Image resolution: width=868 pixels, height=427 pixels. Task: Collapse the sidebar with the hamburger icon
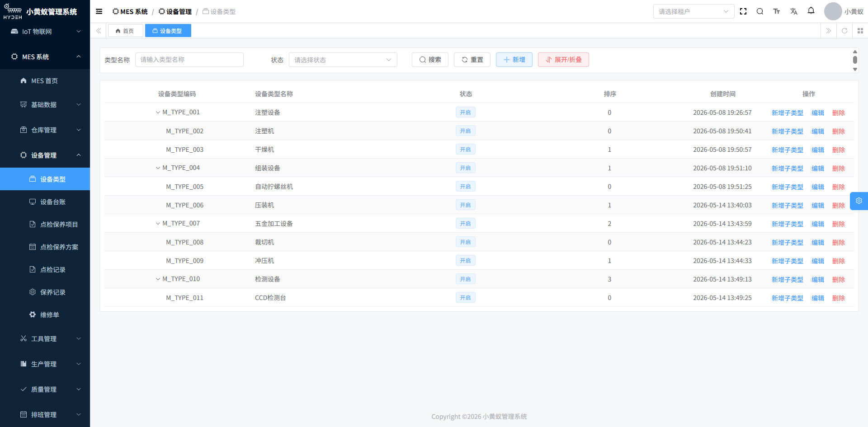click(x=99, y=11)
